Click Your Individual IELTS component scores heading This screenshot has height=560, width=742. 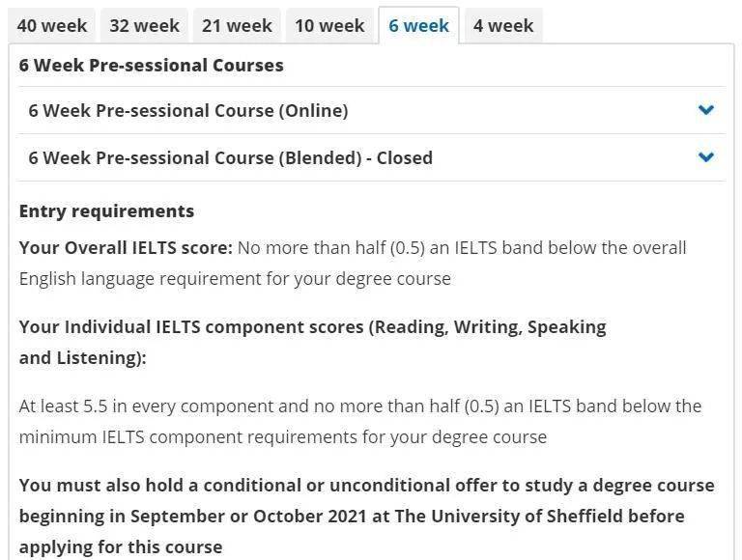312,327
